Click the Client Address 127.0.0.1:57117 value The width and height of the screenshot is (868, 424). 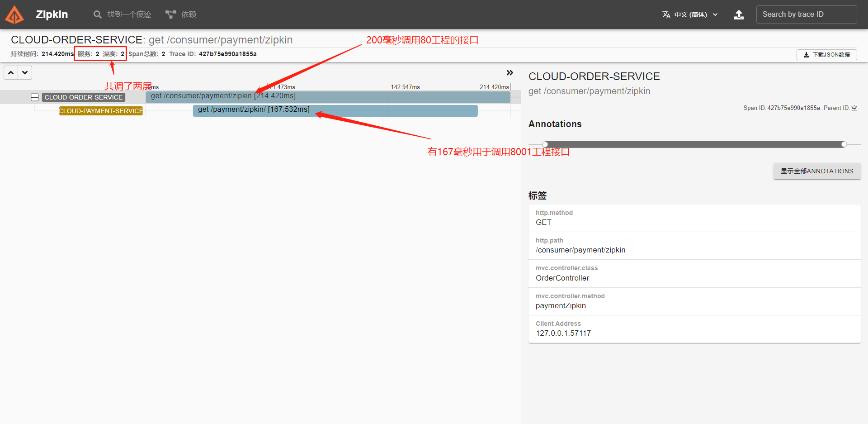(563, 333)
